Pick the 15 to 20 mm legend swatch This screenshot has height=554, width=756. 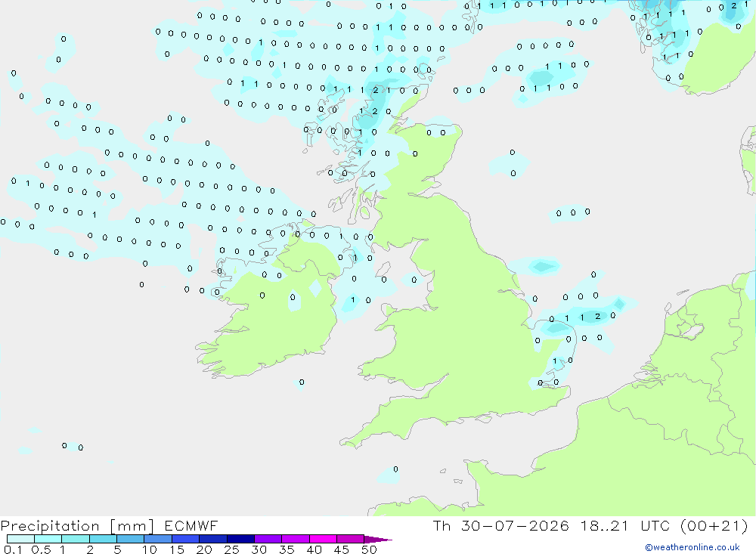click(186, 539)
